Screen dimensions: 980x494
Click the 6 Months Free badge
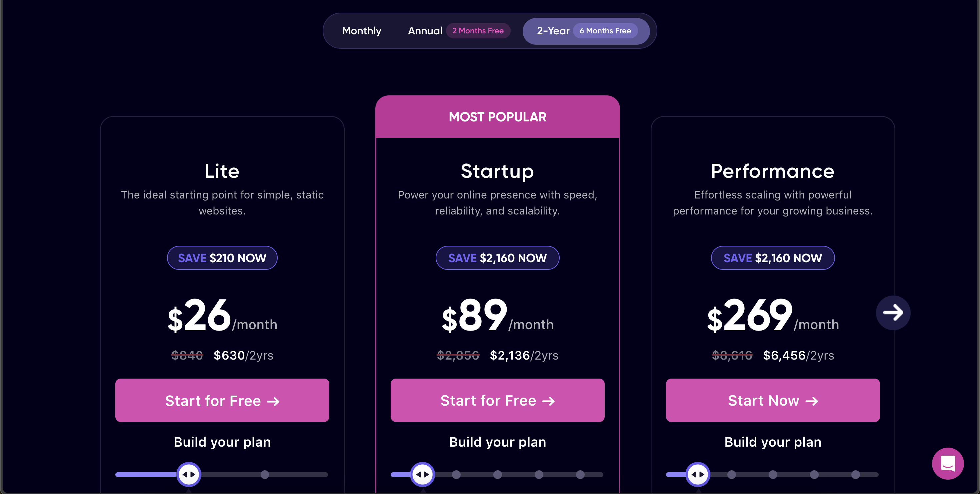pos(605,31)
